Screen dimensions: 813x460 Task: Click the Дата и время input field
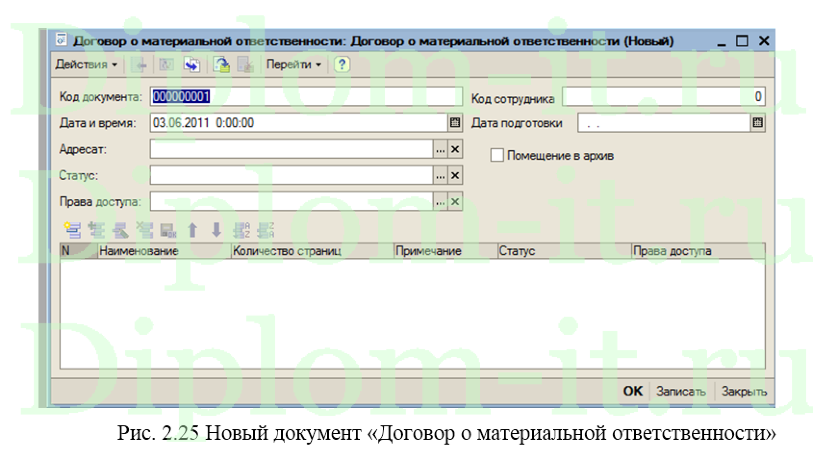pyautogui.click(x=299, y=123)
